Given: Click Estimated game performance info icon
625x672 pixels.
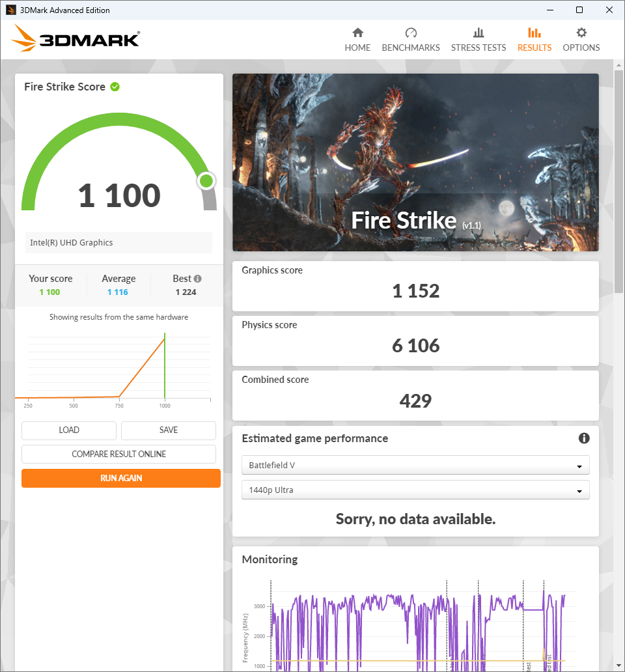Looking at the screenshot, I should (584, 438).
